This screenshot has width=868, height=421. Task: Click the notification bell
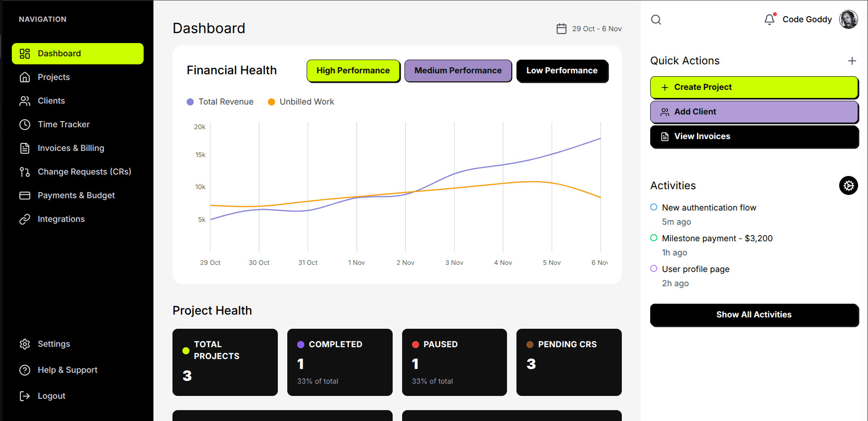click(769, 19)
